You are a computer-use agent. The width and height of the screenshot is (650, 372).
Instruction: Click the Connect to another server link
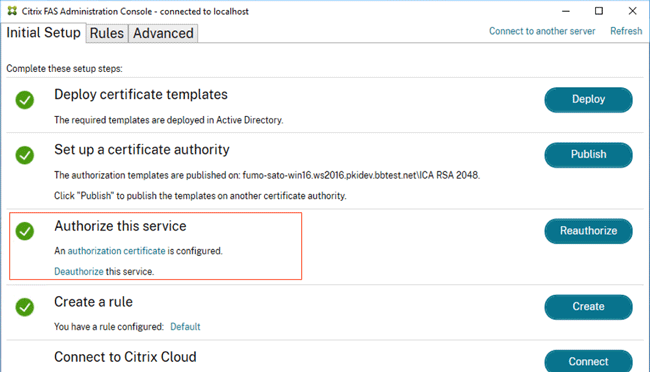point(542,31)
